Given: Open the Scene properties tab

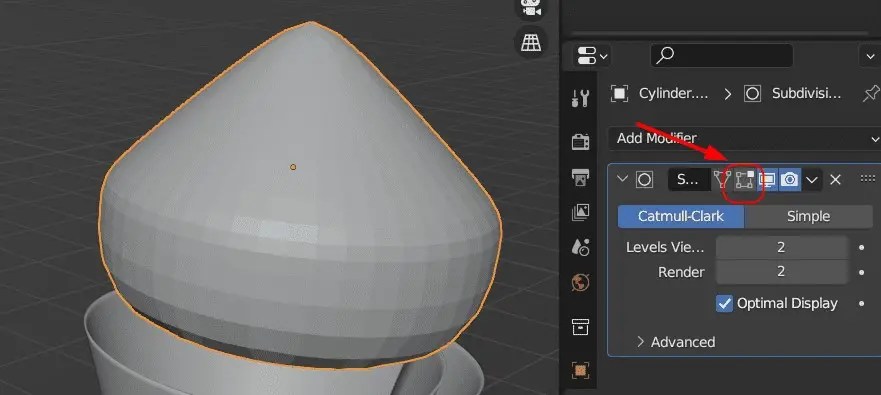Looking at the screenshot, I should point(580,247).
